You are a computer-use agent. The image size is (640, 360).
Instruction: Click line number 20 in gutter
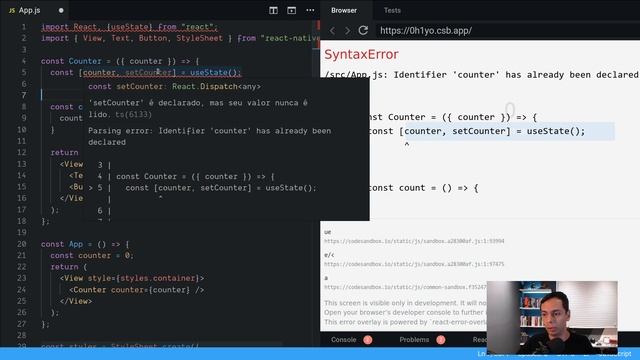(22, 244)
